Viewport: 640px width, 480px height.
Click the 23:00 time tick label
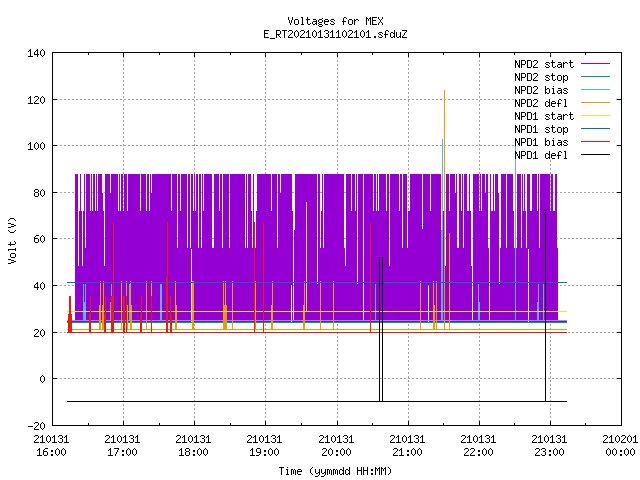point(549,452)
